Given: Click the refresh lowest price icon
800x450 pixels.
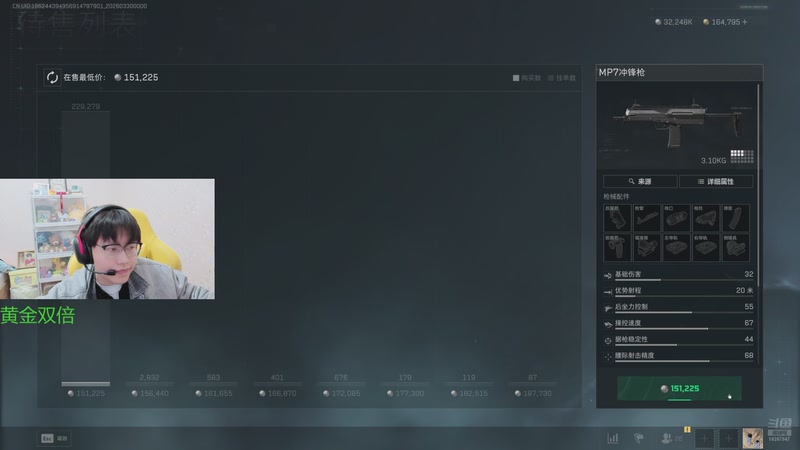Looking at the screenshot, I should tap(52, 78).
